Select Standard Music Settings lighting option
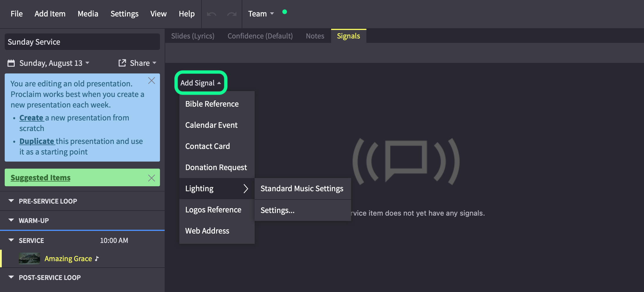Image resolution: width=644 pixels, height=292 pixels. 303,189
